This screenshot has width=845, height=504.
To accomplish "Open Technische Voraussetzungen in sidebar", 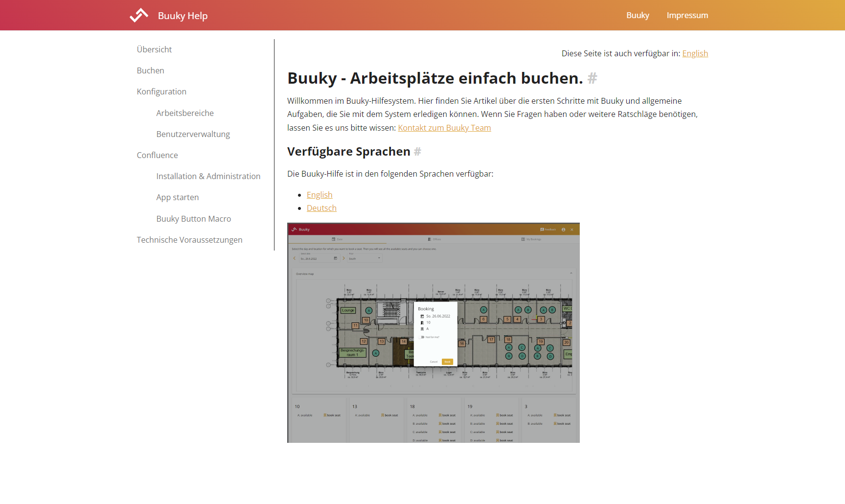I will click(189, 240).
